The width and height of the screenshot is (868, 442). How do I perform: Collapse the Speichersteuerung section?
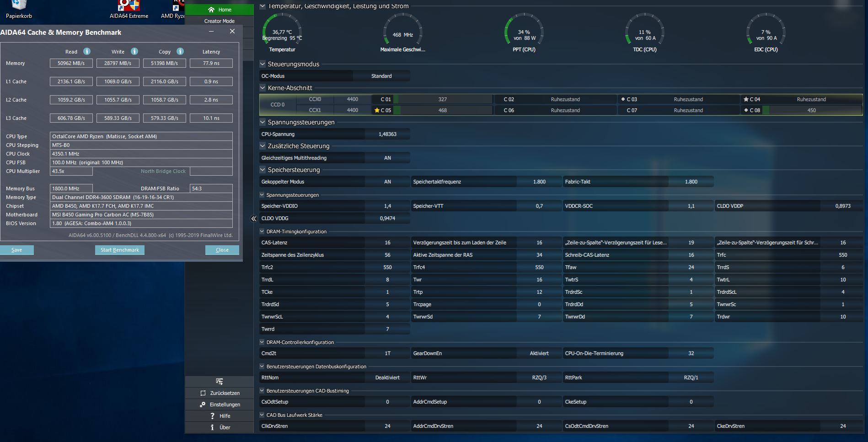click(263, 170)
